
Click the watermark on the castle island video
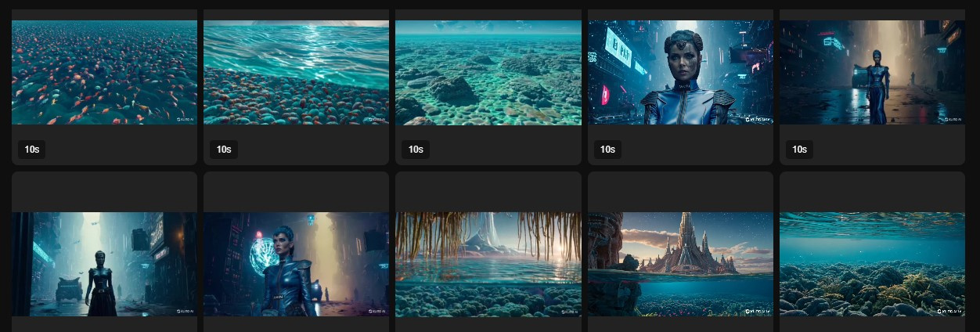click(x=755, y=312)
